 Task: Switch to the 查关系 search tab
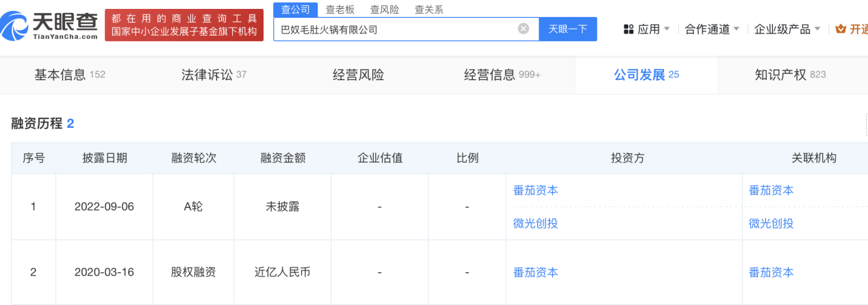[429, 9]
